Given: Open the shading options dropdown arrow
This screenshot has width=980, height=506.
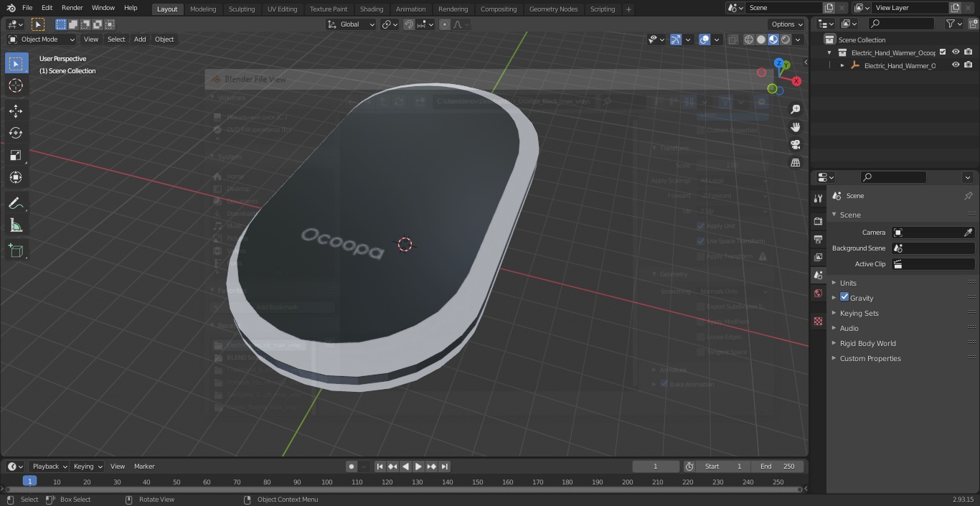Looking at the screenshot, I should (798, 39).
